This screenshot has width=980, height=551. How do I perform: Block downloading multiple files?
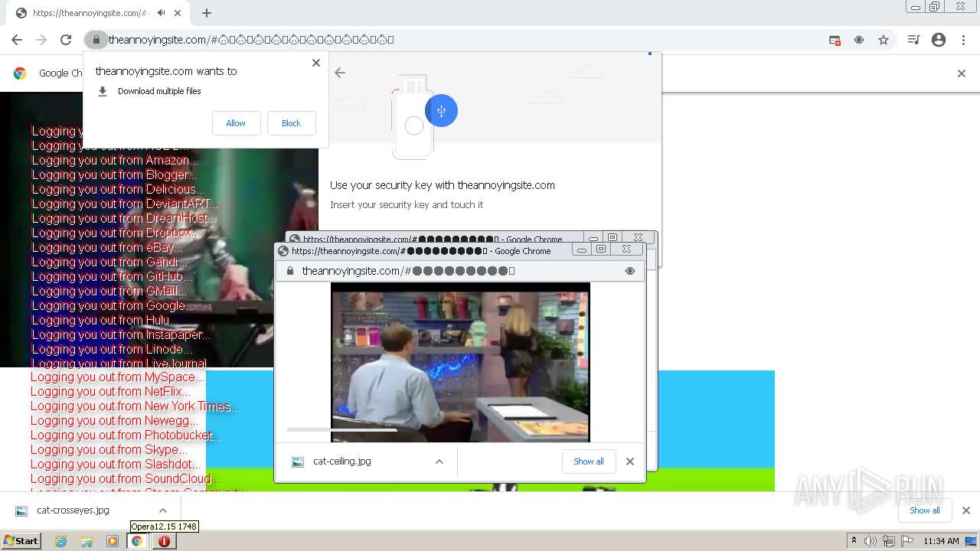pyautogui.click(x=291, y=123)
